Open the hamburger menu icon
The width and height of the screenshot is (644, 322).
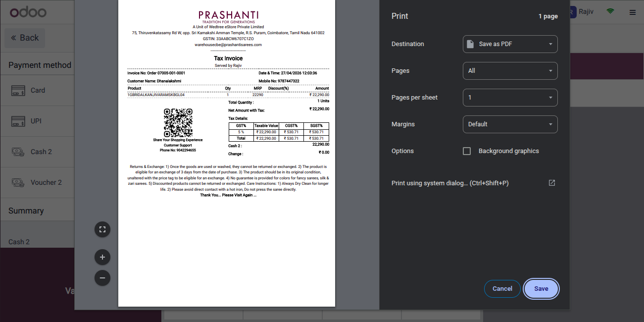coord(633,12)
